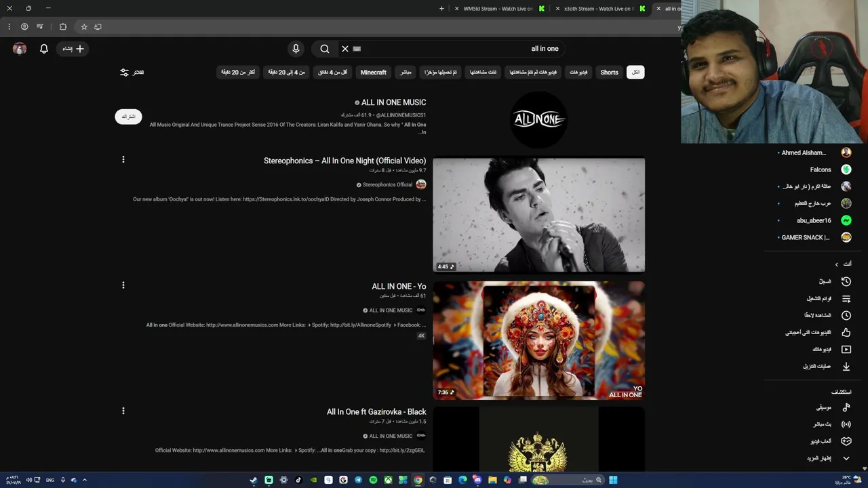The image size is (868, 488).
Task: Select 'Under 4 minutes' filter chip
Action: 333,72
